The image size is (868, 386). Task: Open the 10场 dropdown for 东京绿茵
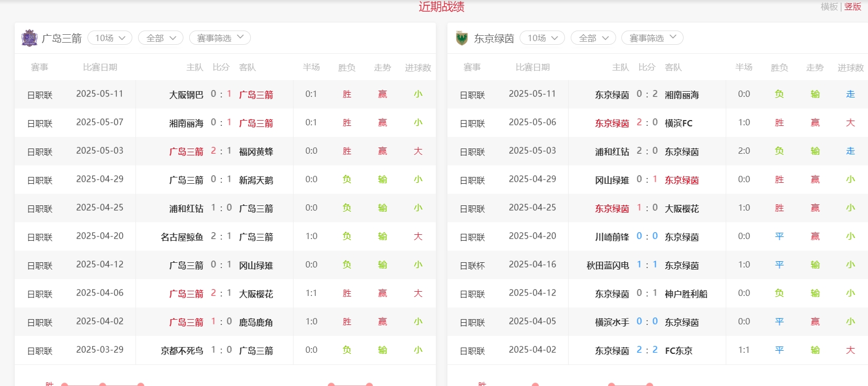coord(542,38)
